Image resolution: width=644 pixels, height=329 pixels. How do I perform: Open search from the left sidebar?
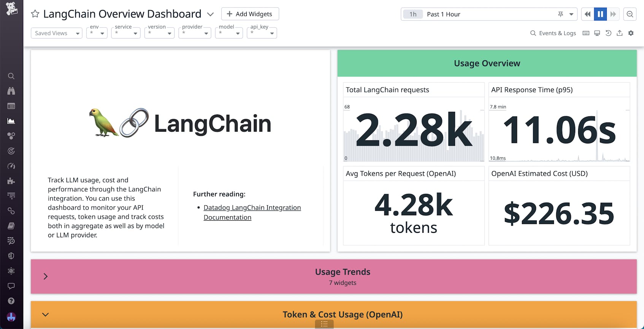click(x=11, y=76)
